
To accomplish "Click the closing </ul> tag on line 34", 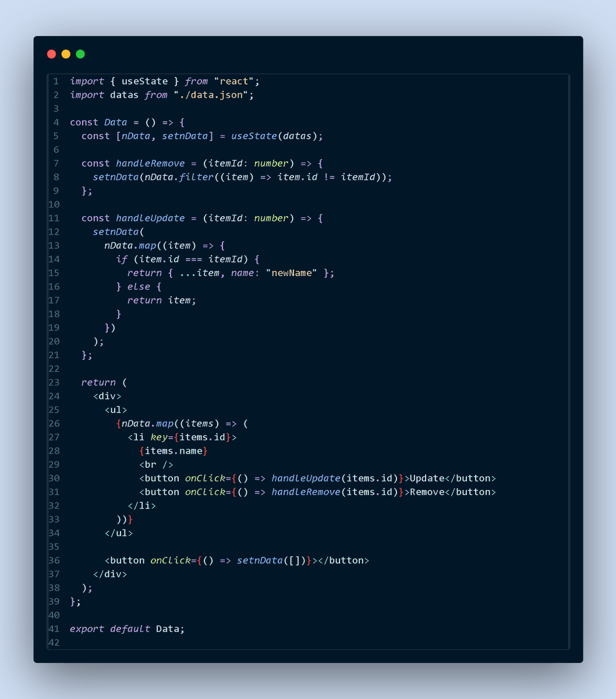I will (x=119, y=533).
